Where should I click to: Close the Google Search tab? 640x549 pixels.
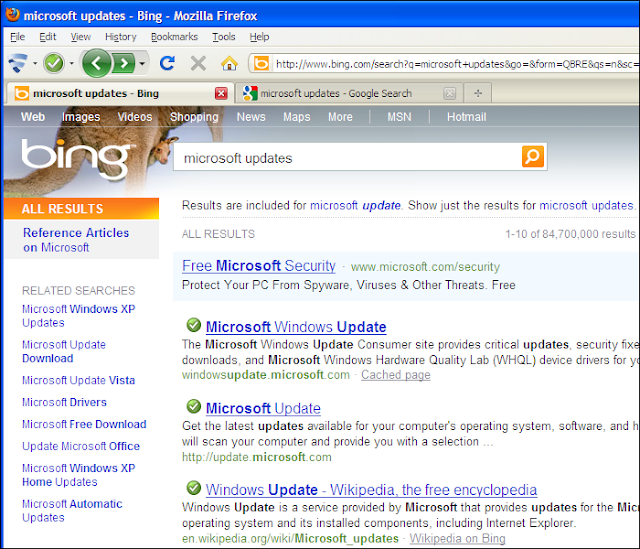pyautogui.click(x=449, y=93)
